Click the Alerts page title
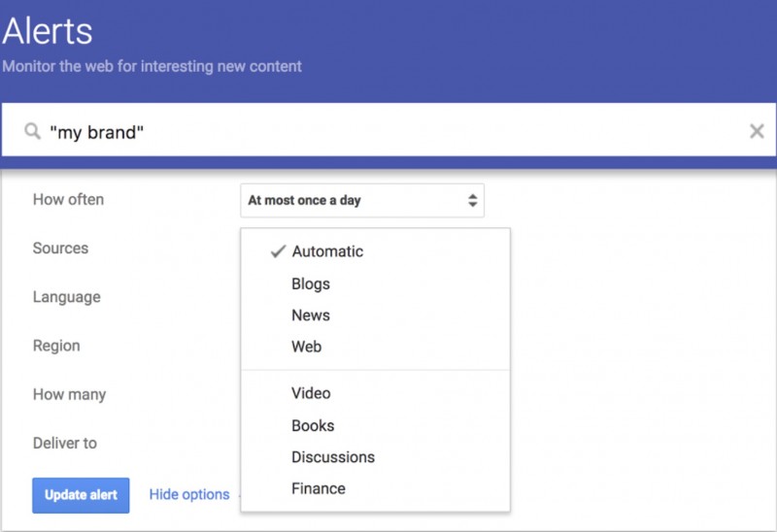The image size is (777, 532). click(48, 32)
